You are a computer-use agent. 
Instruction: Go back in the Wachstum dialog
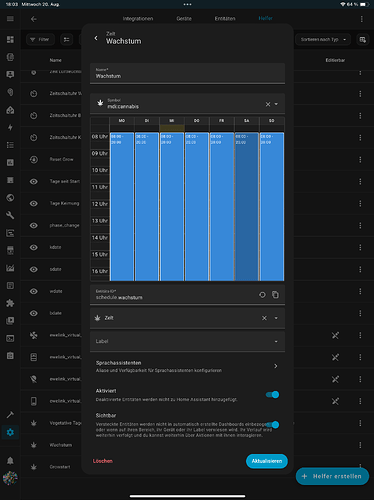pos(96,38)
